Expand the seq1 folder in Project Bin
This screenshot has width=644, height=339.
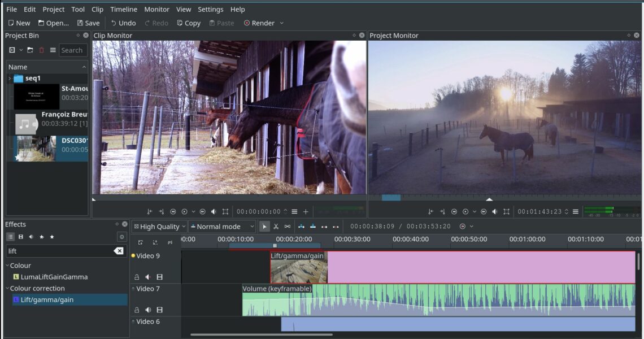pyautogui.click(x=9, y=79)
